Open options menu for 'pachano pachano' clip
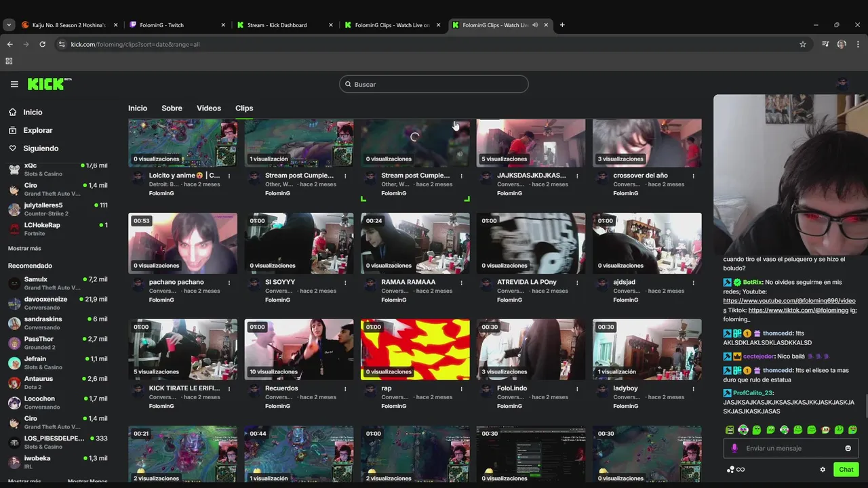This screenshot has width=868, height=488. click(x=229, y=283)
